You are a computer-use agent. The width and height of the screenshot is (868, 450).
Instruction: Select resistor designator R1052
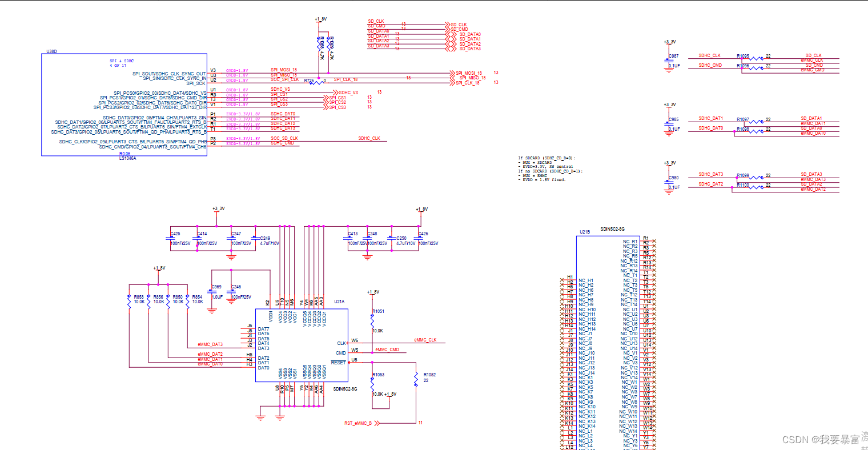pos(429,375)
